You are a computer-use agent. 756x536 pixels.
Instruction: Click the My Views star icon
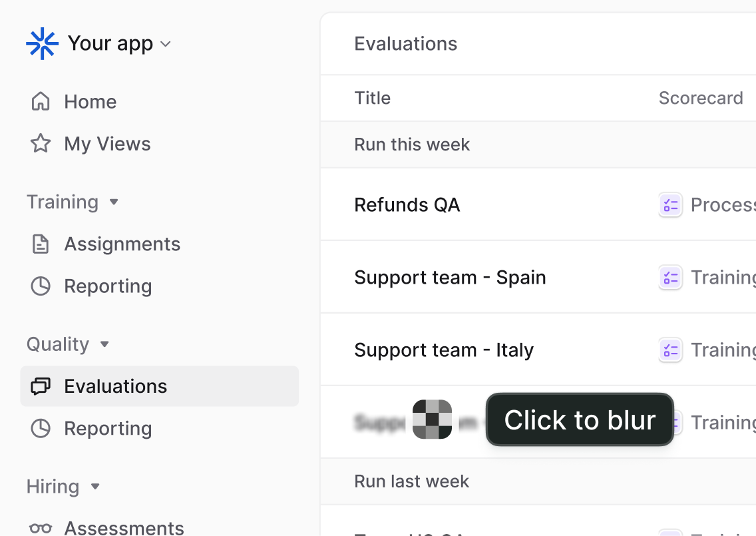tap(41, 144)
